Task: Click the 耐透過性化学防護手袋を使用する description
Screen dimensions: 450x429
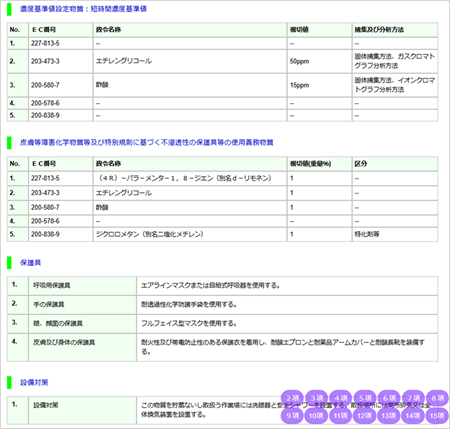Action: (287, 305)
